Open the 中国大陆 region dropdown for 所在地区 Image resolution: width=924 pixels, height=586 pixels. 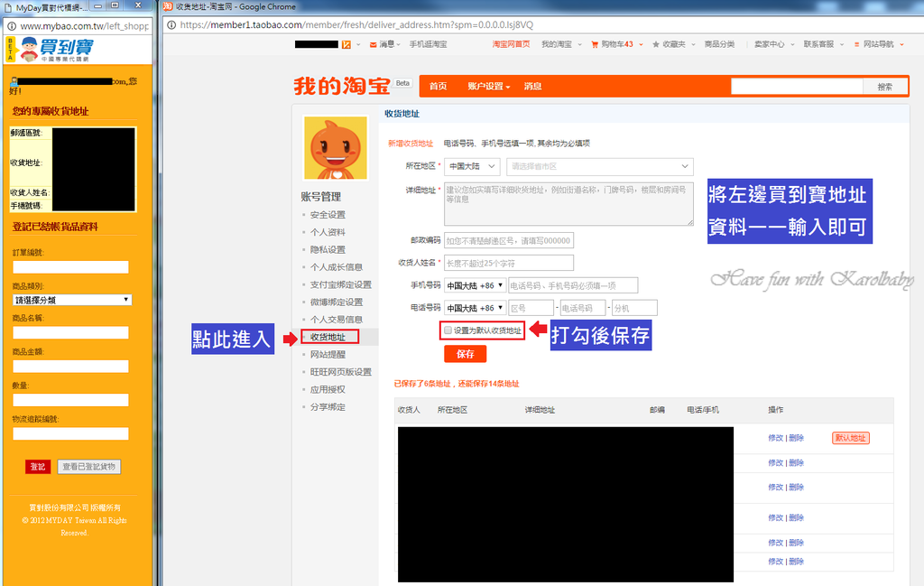[x=472, y=166]
